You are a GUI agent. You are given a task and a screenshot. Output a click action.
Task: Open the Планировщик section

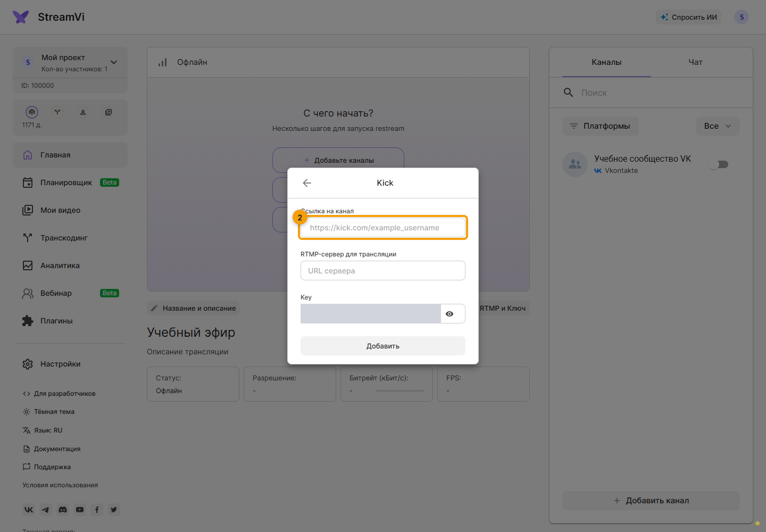[70, 182]
